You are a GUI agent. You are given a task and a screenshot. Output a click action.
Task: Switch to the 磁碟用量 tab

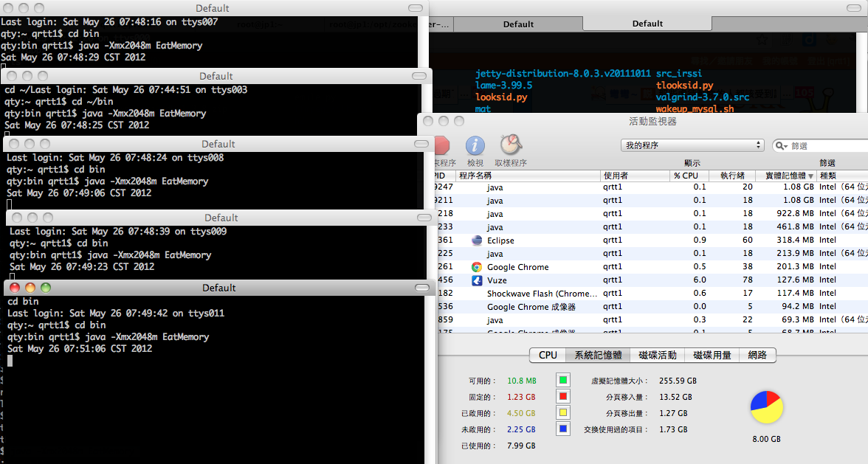point(712,355)
